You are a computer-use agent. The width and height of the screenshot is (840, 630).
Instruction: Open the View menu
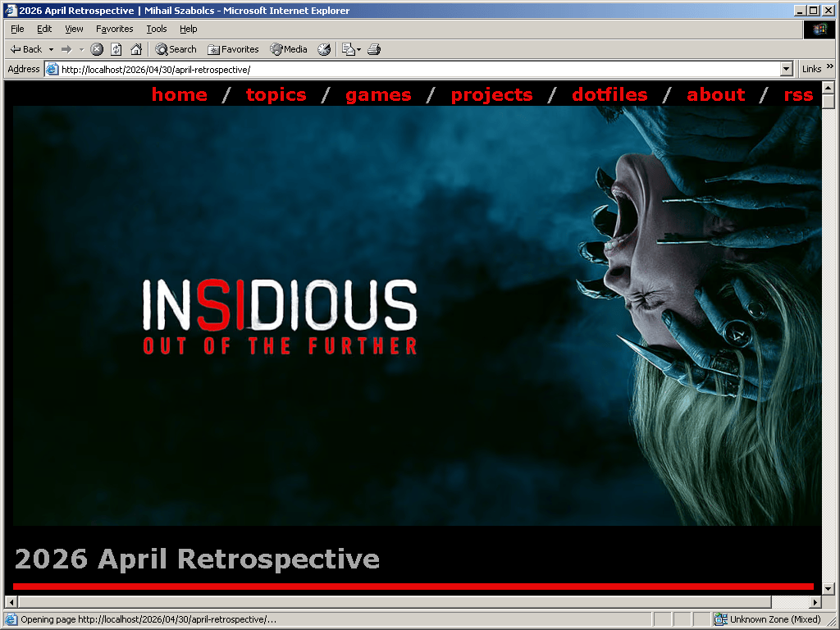coord(74,29)
